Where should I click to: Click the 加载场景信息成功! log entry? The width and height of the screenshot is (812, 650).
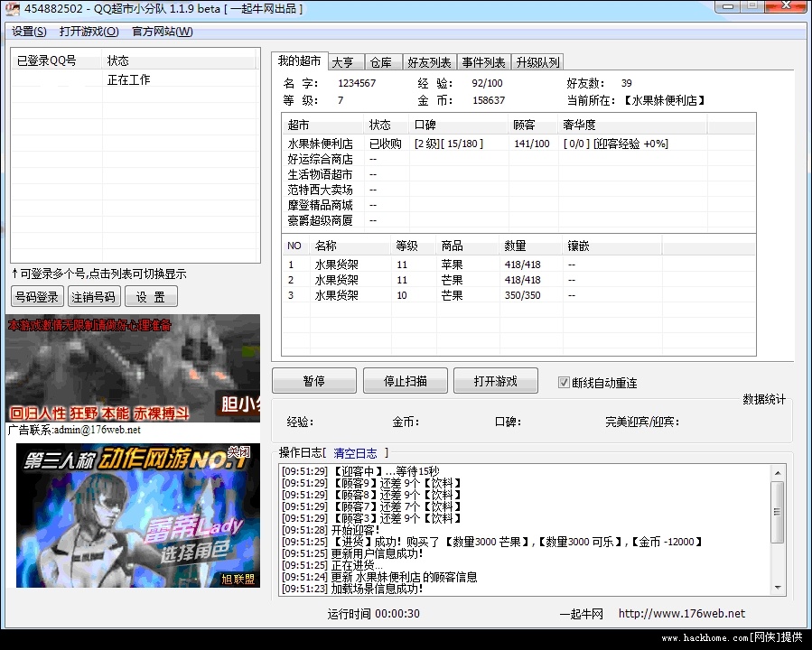352,589
